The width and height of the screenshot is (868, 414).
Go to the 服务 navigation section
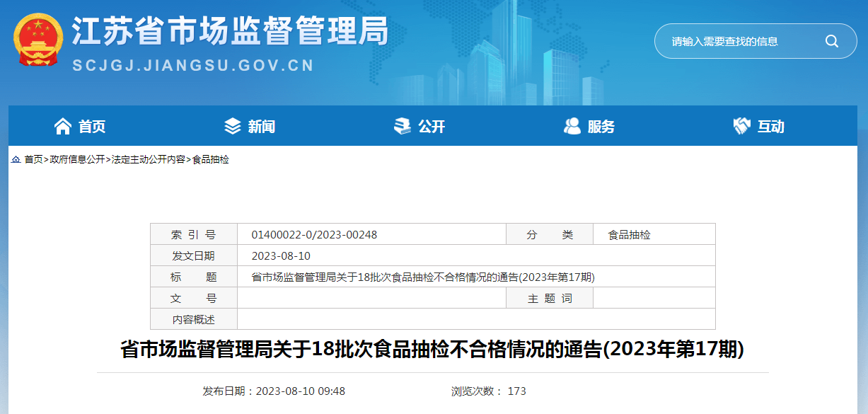[601, 127]
